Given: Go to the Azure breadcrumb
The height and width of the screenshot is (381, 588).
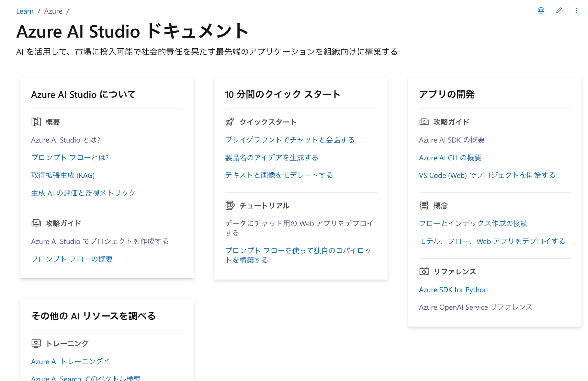Looking at the screenshot, I should pyautogui.click(x=53, y=11).
